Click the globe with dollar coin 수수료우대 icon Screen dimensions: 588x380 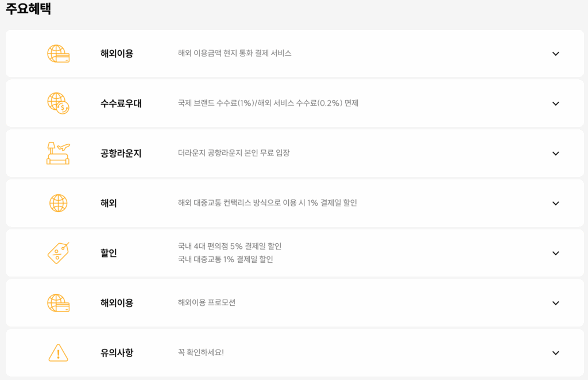tap(58, 103)
